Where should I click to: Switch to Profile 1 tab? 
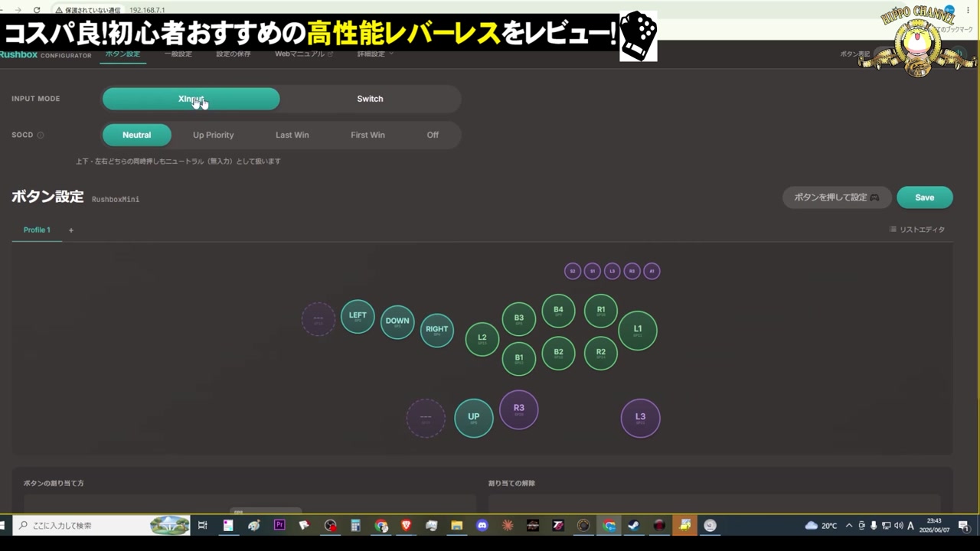(x=37, y=230)
